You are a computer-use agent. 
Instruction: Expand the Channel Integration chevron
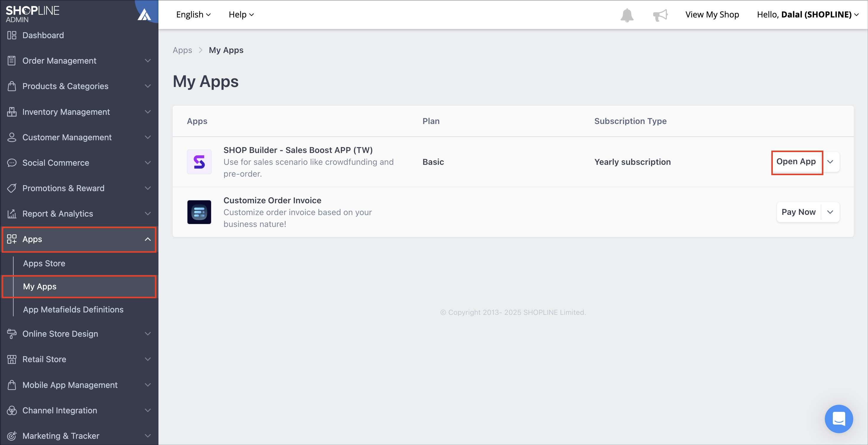coord(148,410)
